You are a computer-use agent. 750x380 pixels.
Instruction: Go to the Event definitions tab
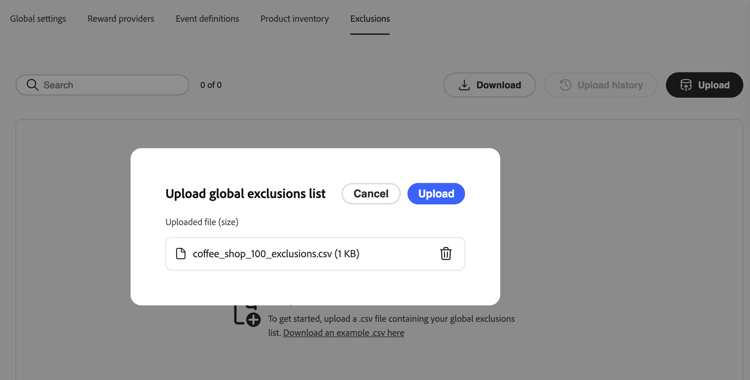207,19
